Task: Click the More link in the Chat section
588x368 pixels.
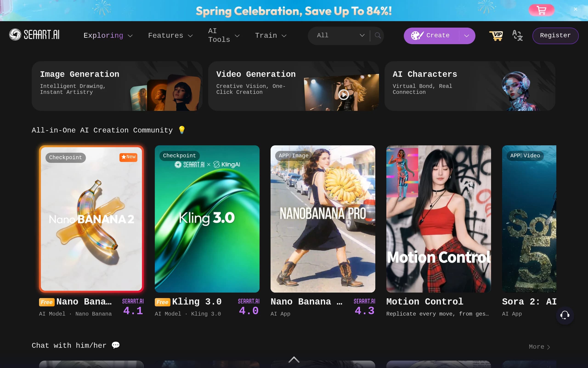Action: pos(539,347)
